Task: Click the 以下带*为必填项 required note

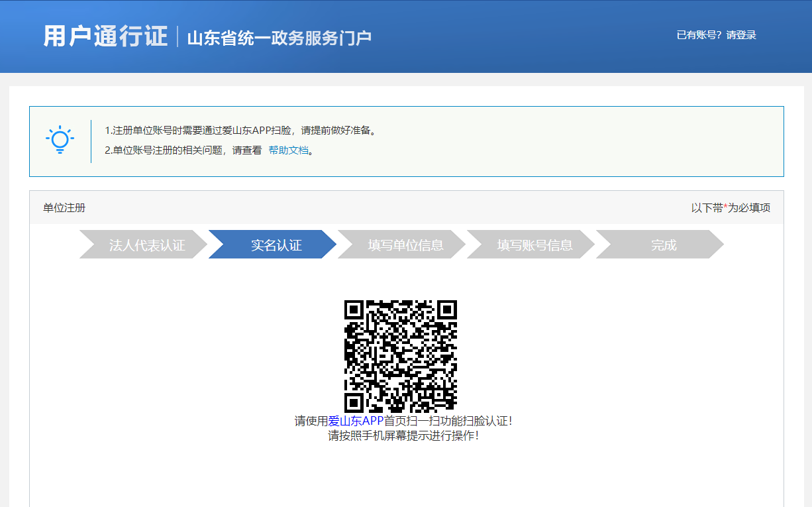Action: pyautogui.click(x=731, y=208)
